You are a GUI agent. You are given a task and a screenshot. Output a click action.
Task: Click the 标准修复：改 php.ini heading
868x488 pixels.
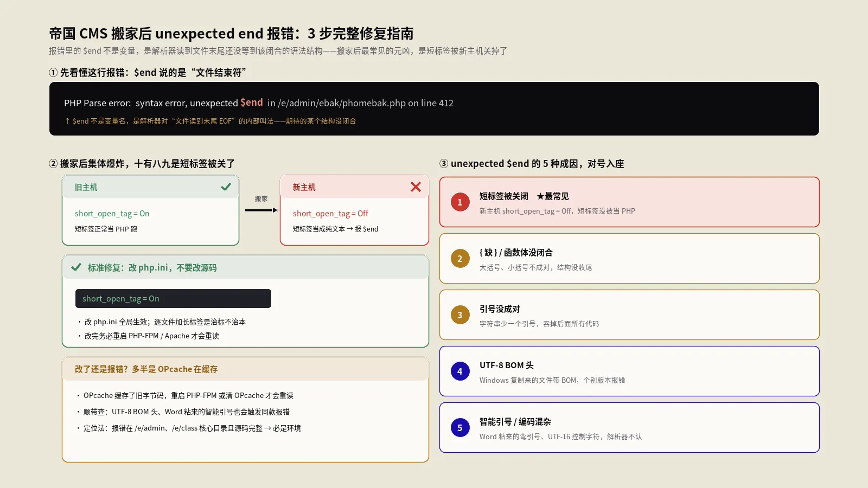[152, 267]
